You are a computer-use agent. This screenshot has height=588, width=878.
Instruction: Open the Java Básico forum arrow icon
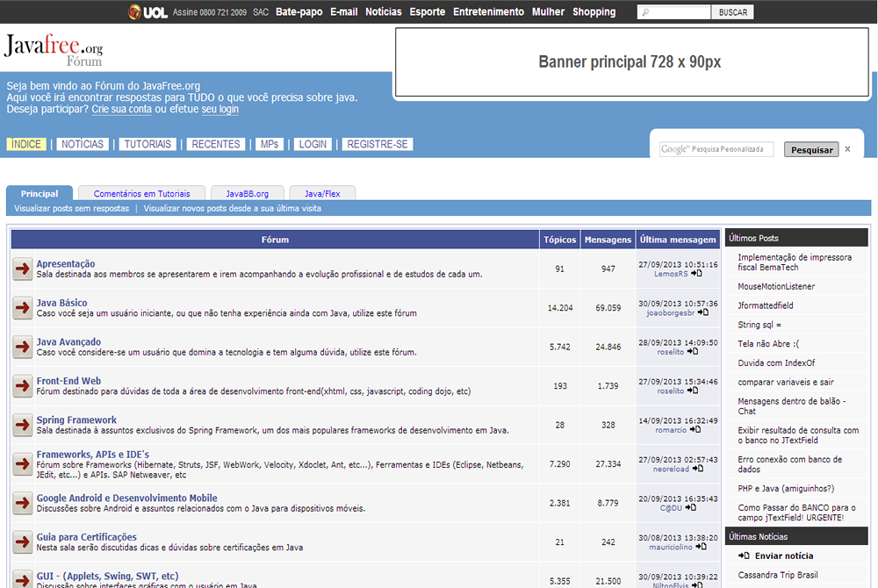(23, 308)
